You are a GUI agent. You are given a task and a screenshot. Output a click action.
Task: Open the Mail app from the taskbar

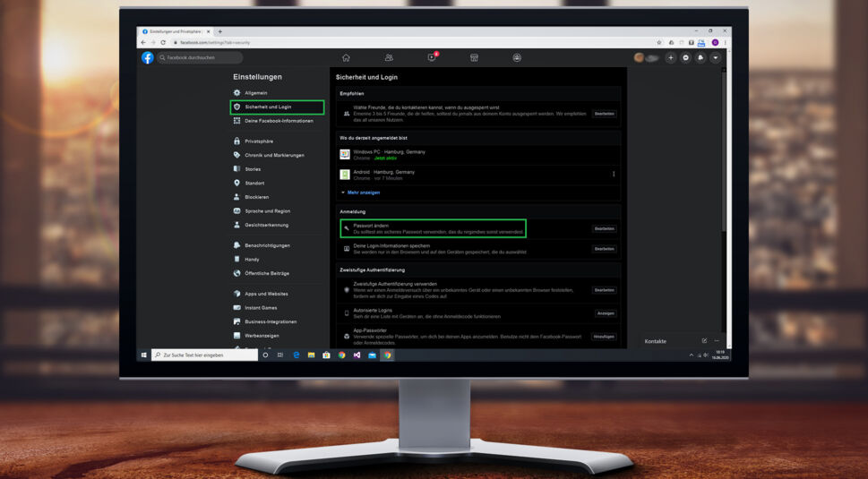[x=372, y=355]
